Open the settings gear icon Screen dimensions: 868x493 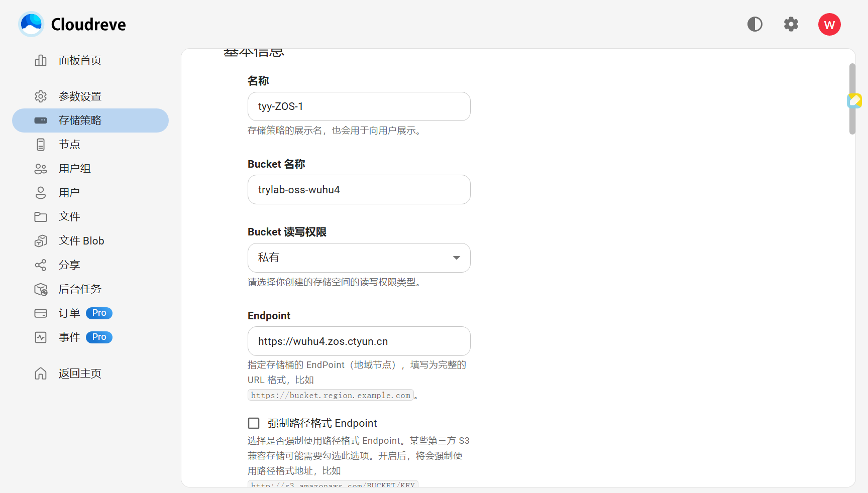791,24
